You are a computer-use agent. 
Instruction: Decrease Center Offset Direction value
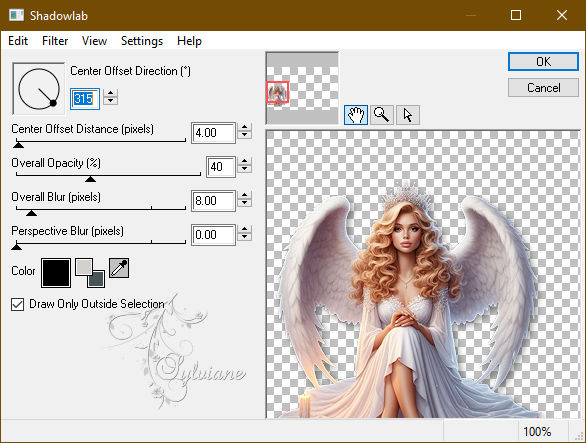(x=110, y=101)
